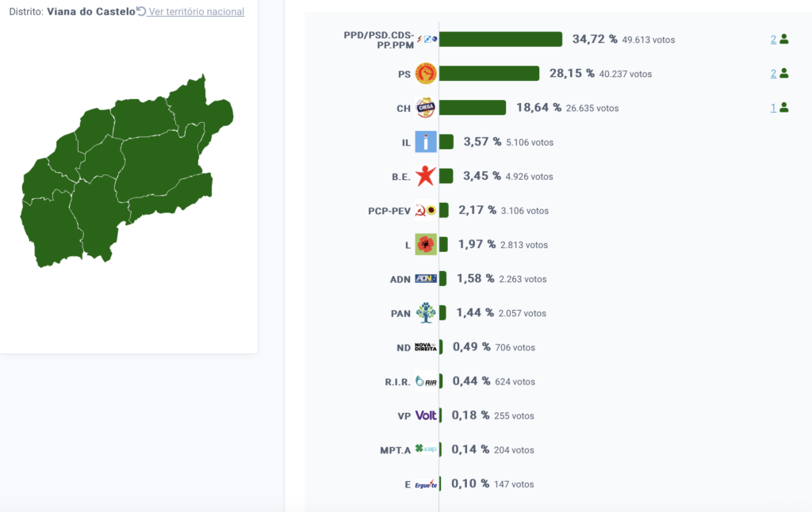Click the B.E. red star logo
The width and height of the screenshot is (812, 512).
click(x=426, y=176)
